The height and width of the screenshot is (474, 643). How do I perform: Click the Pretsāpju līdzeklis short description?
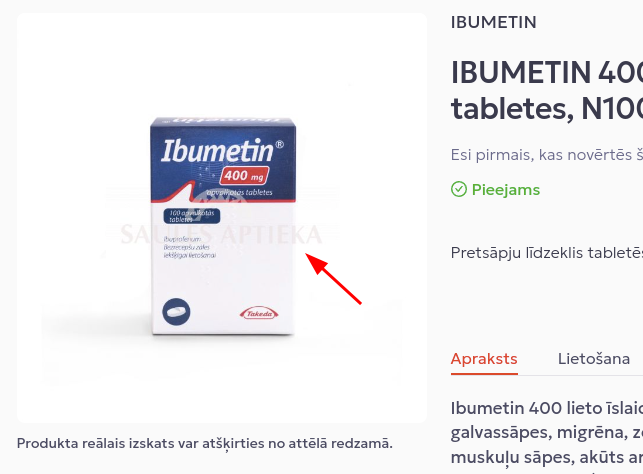tap(547, 253)
